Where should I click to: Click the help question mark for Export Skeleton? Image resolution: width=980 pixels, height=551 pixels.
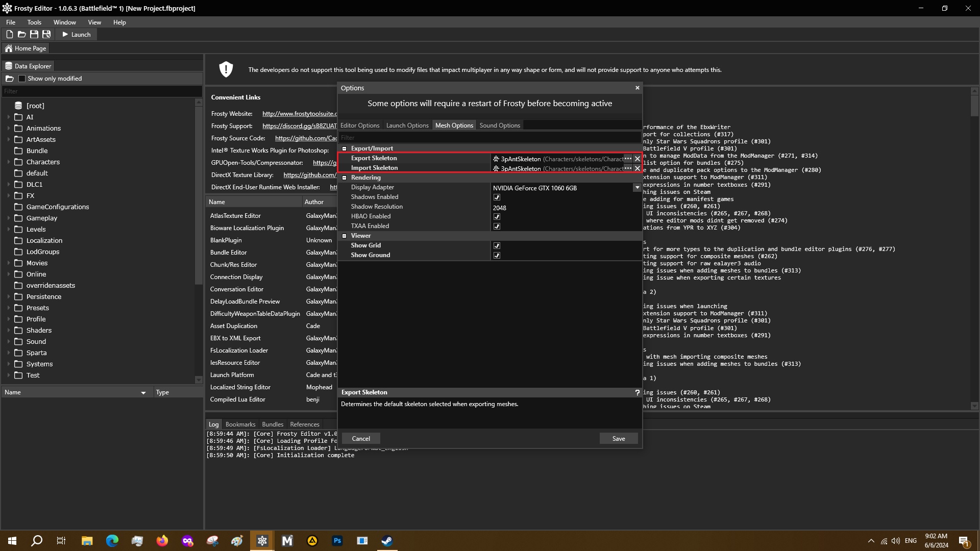(637, 392)
